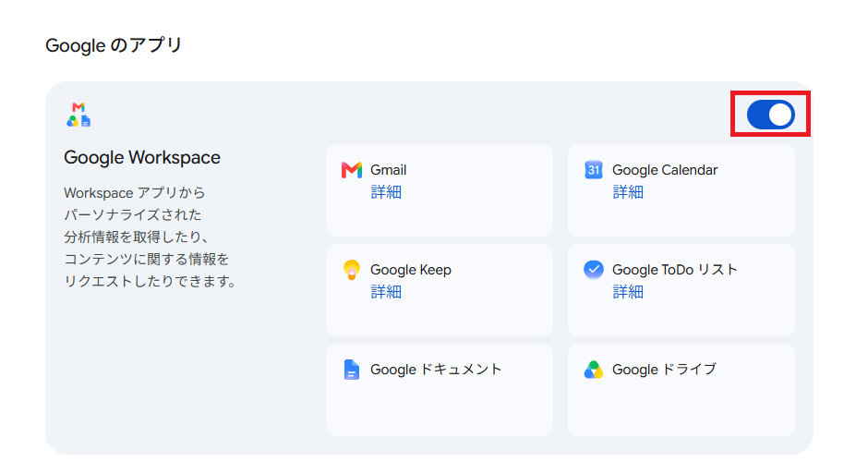Click the Google Workspace heading
Image resolution: width=868 pixels, height=462 pixels.
pyautogui.click(x=142, y=157)
